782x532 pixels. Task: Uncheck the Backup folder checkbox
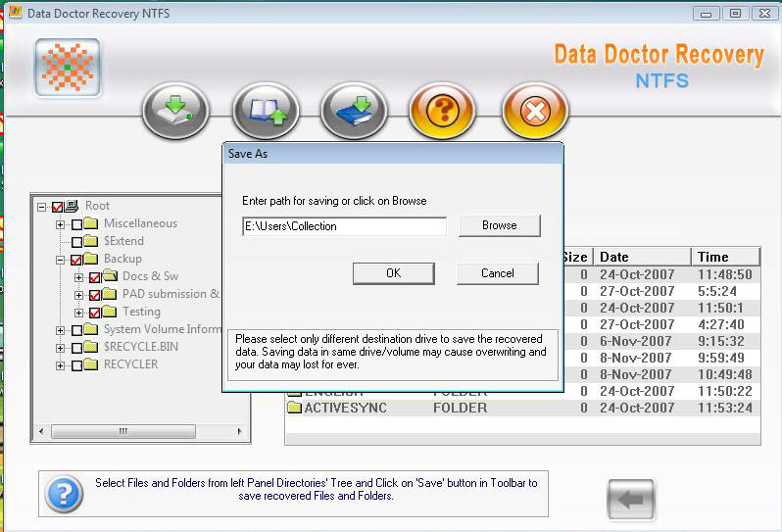[x=76, y=260]
